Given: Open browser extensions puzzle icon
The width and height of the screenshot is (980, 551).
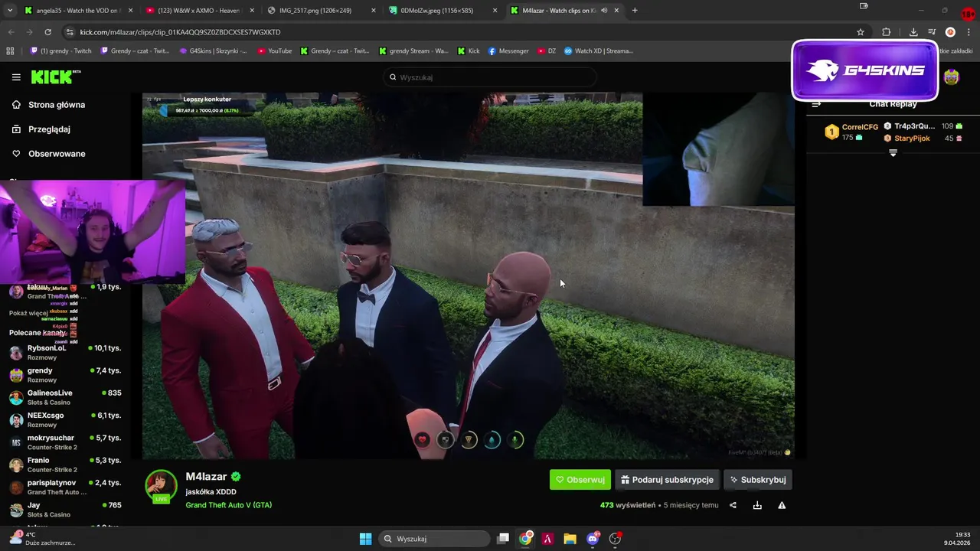Looking at the screenshot, I should click(887, 32).
